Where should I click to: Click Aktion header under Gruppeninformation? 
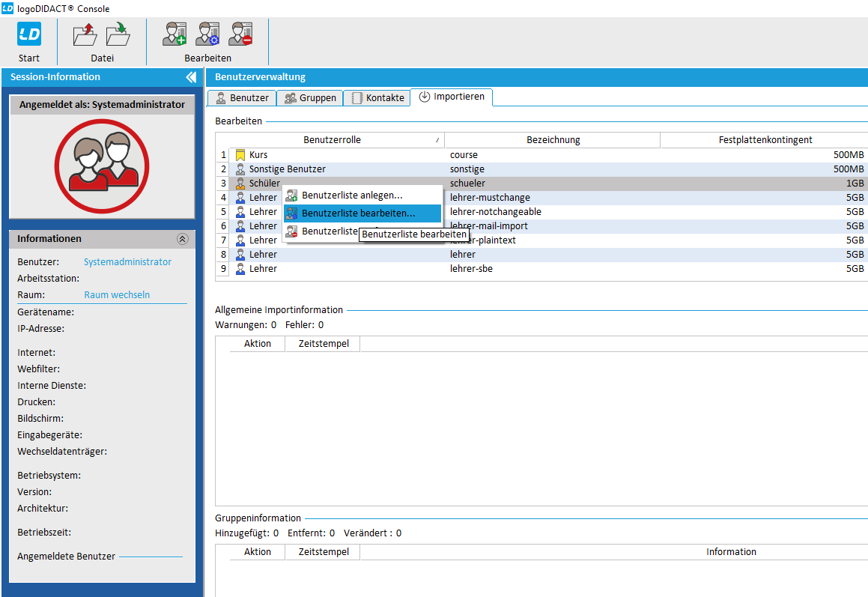[x=258, y=552]
